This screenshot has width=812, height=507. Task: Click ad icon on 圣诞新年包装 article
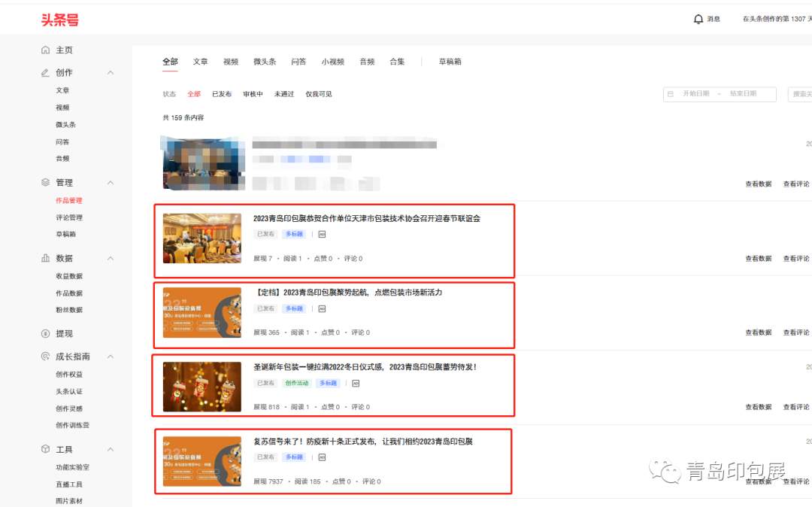tap(356, 383)
